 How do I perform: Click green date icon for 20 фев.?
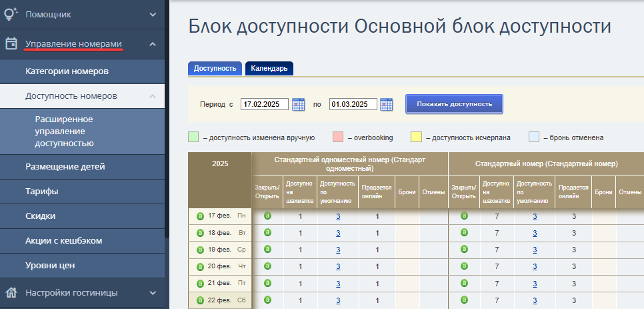[201, 267]
